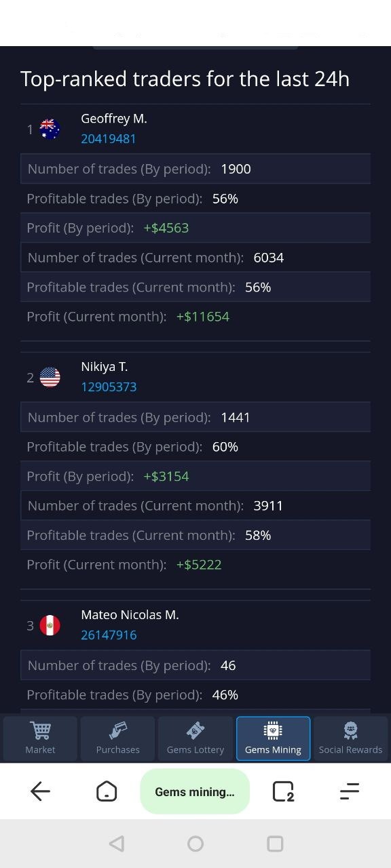Image resolution: width=391 pixels, height=868 pixels.
Task: Tap Nikiya T.'s US flag avatar
Action: point(50,377)
